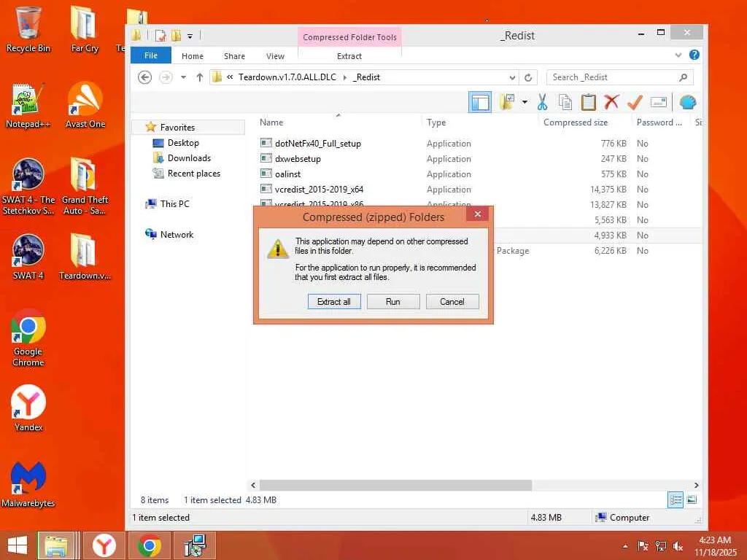
Task: Click the blue shell icon in toolbar
Action: point(688,102)
